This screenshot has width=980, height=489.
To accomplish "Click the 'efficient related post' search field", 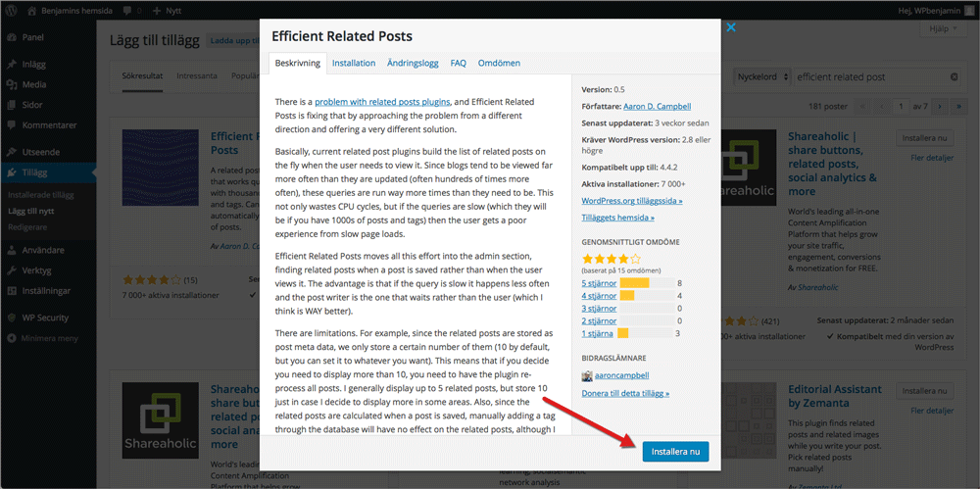I will (x=869, y=77).
